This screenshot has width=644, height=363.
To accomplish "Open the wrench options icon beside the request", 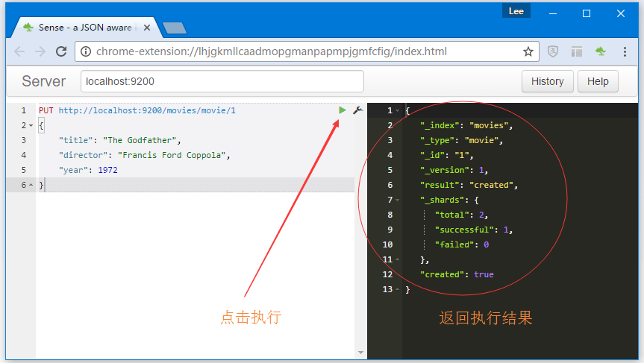I will 357,110.
